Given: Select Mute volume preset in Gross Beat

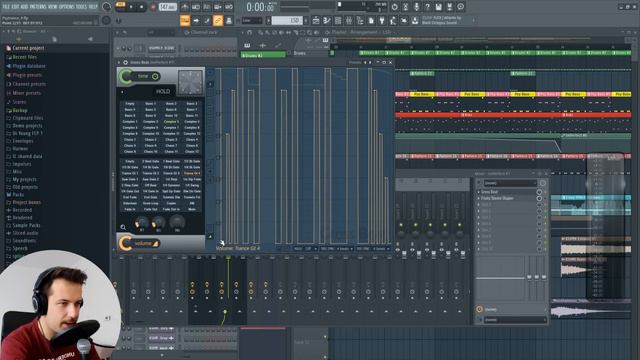Looking at the screenshot, I should [x=191, y=209].
